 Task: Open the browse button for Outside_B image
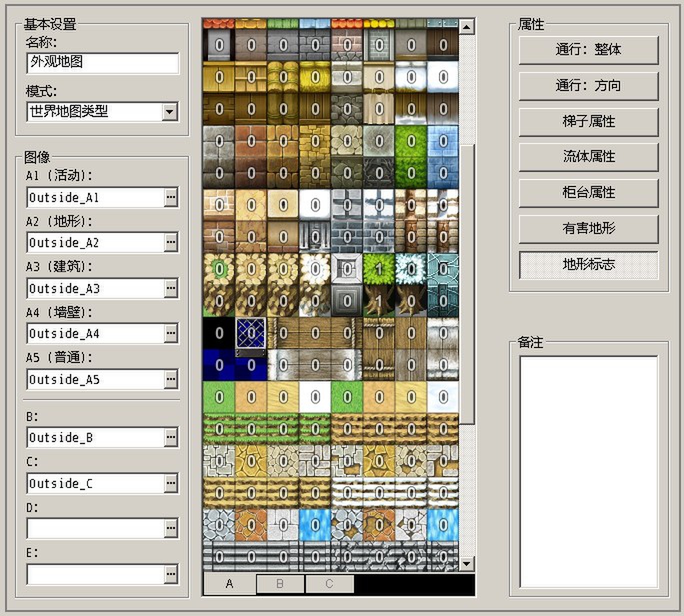pyautogui.click(x=171, y=437)
